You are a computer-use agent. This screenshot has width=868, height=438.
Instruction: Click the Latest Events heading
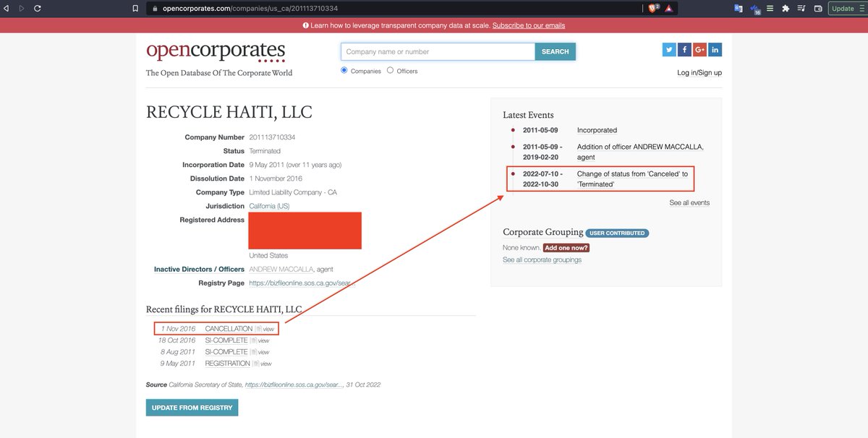point(528,115)
